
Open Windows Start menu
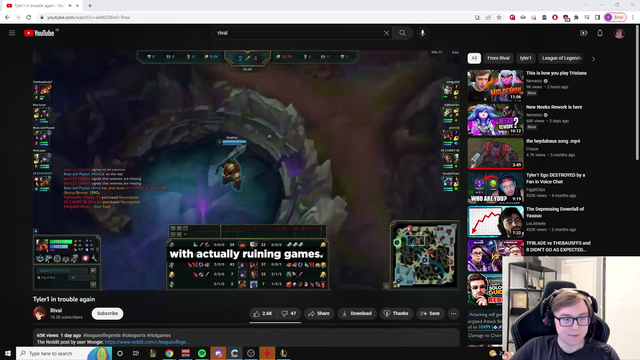8,353
